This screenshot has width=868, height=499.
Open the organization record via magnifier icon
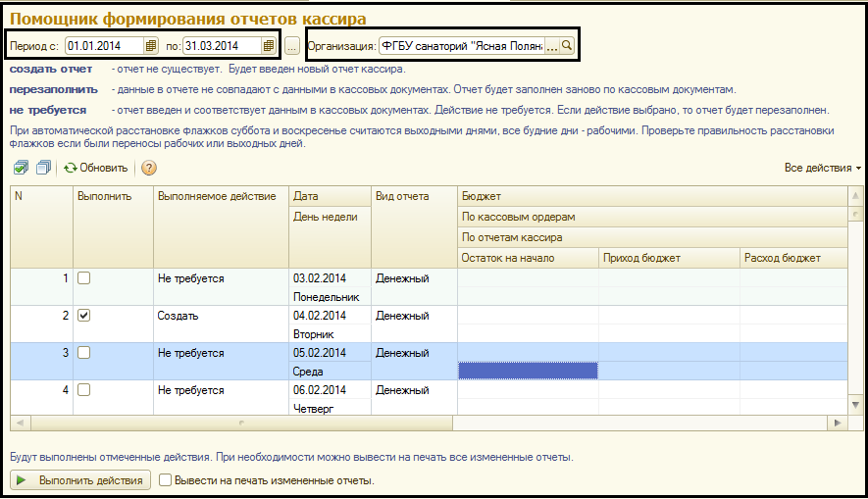[566, 46]
